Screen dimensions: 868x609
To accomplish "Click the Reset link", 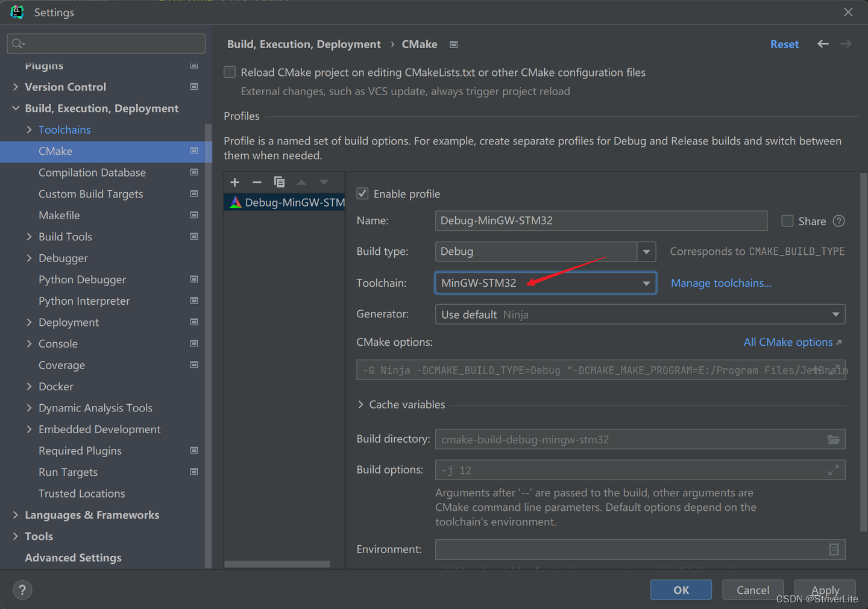I will coord(784,44).
